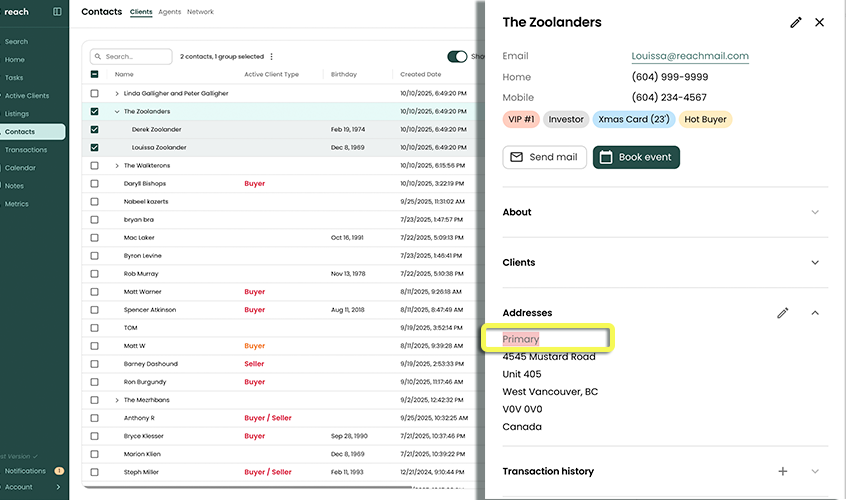846x500 pixels.
Task: Click the calendar Book event button
Action: pyautogui.click(x=636, y=157)
